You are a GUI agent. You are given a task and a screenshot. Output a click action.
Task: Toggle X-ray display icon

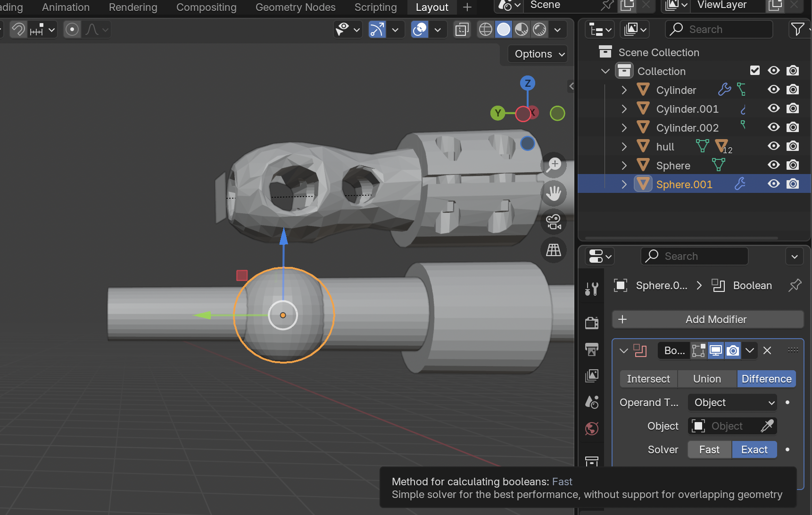[462, 30]
